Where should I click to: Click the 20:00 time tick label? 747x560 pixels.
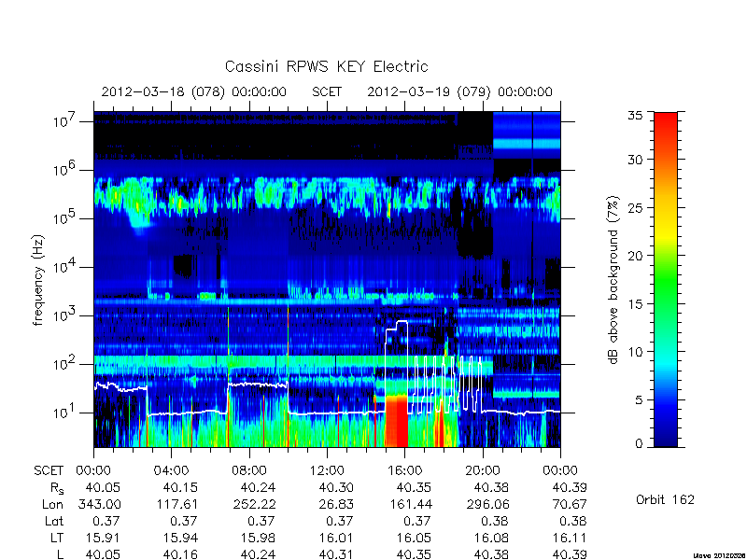pos(482,471)
